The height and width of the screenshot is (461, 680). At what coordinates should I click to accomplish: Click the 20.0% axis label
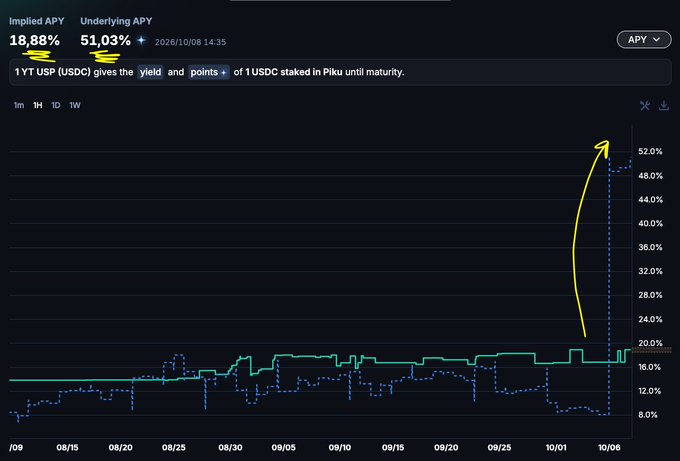(x=650, y=343)
